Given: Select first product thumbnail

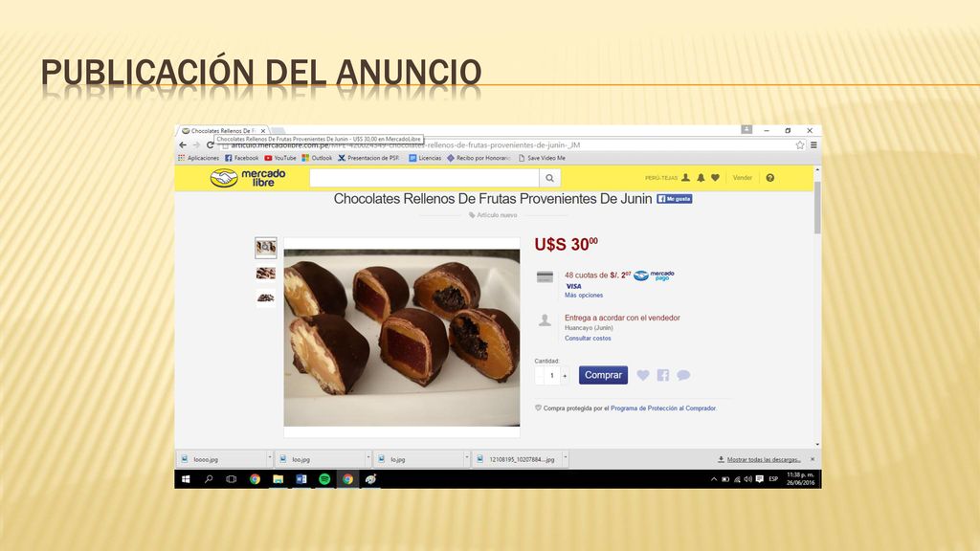Looking at the screenshot, I should [x=266, y=248].
